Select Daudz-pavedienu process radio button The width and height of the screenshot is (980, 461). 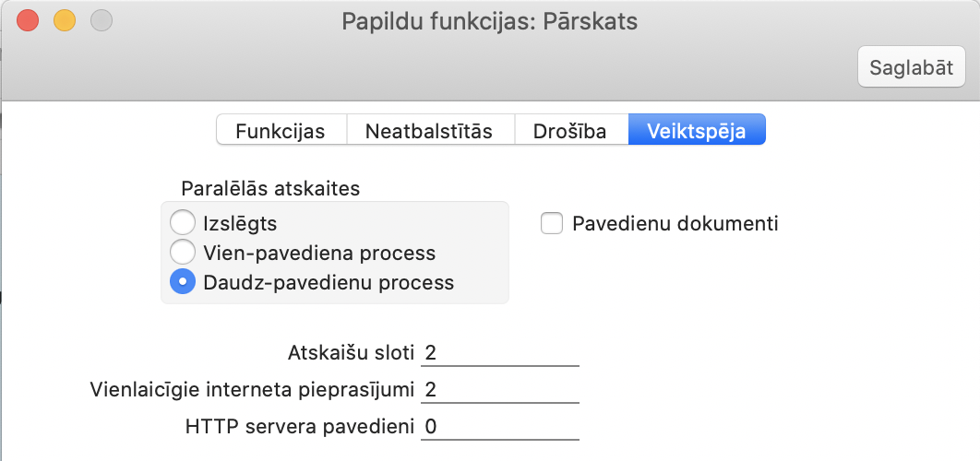[x=183, y=281]
